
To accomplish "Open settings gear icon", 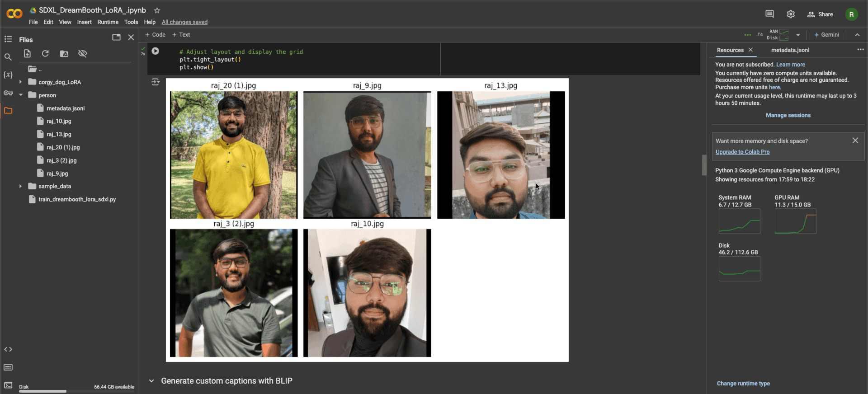I will [790, 14].
